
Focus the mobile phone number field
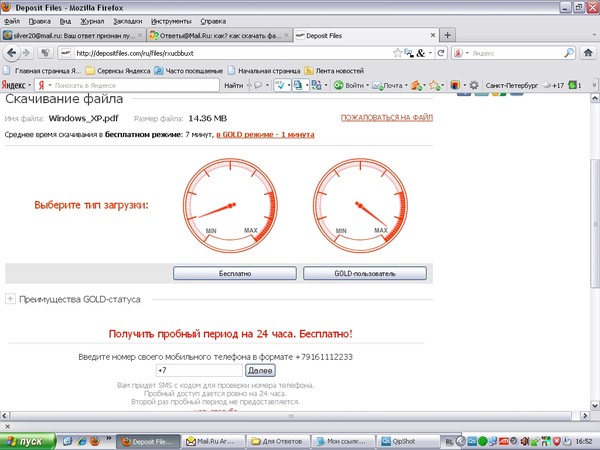[199, 370]
